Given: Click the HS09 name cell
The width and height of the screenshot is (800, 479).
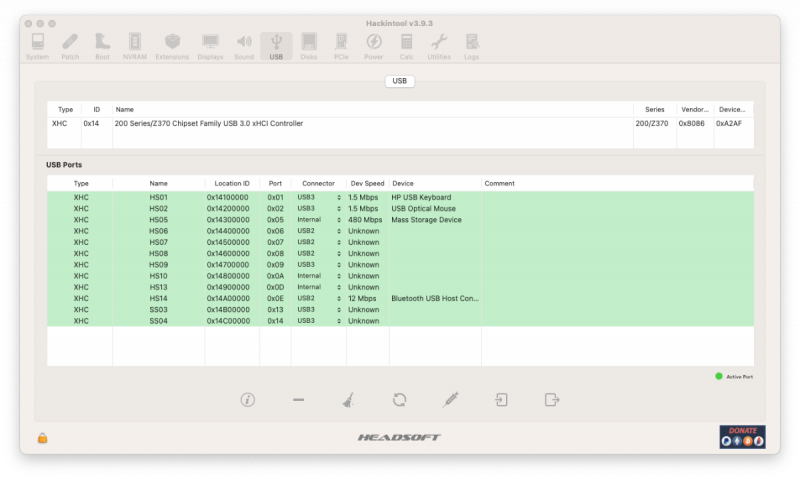Looking at the screenshot, I should point(158,265).
